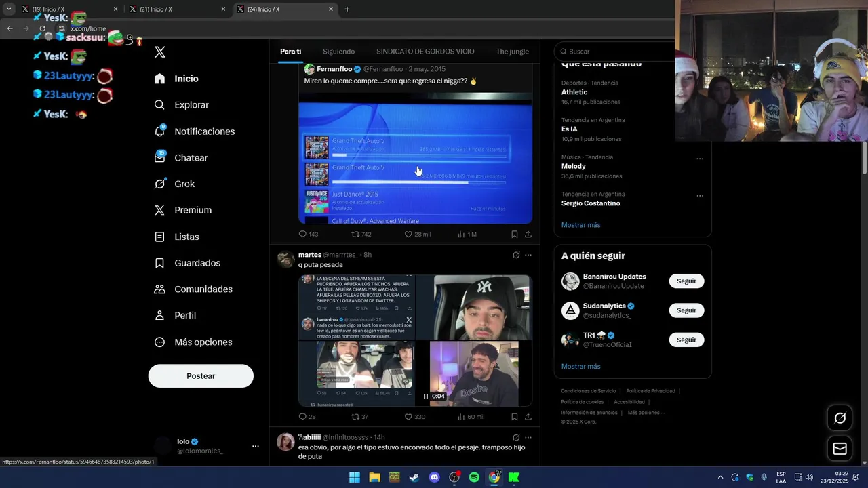Open more options on martes post
The image size is (868, 488).
[528, 255]
